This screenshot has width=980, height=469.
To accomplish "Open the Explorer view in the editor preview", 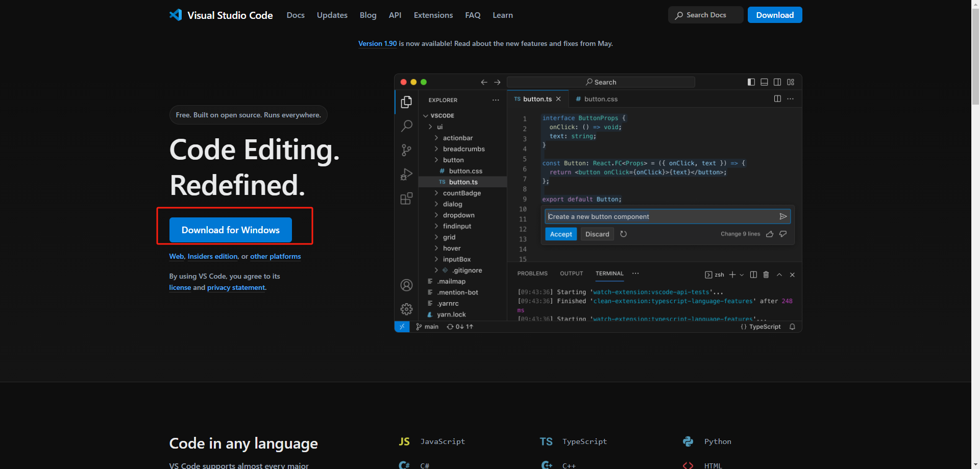I will pos(406,102).
